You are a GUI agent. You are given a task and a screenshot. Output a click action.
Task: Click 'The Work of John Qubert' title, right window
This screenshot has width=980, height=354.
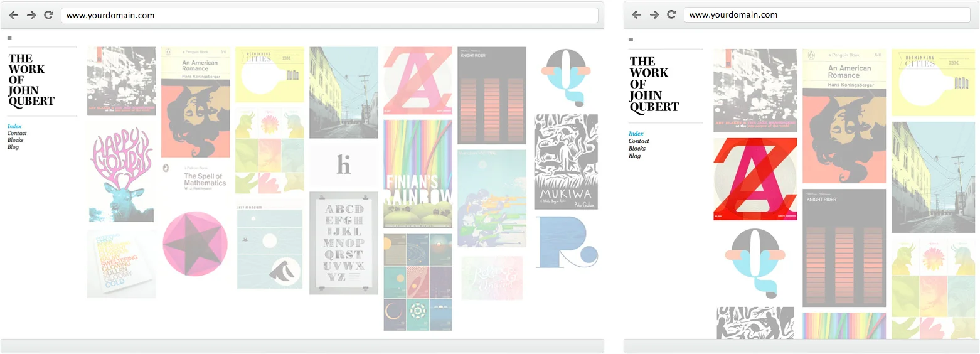point(654,84)
